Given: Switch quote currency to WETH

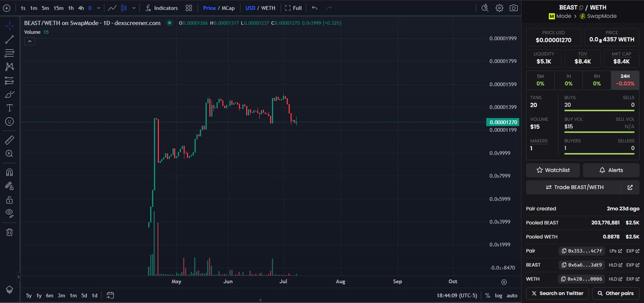Looking at the screenshot, I should [x=268, y=8].
